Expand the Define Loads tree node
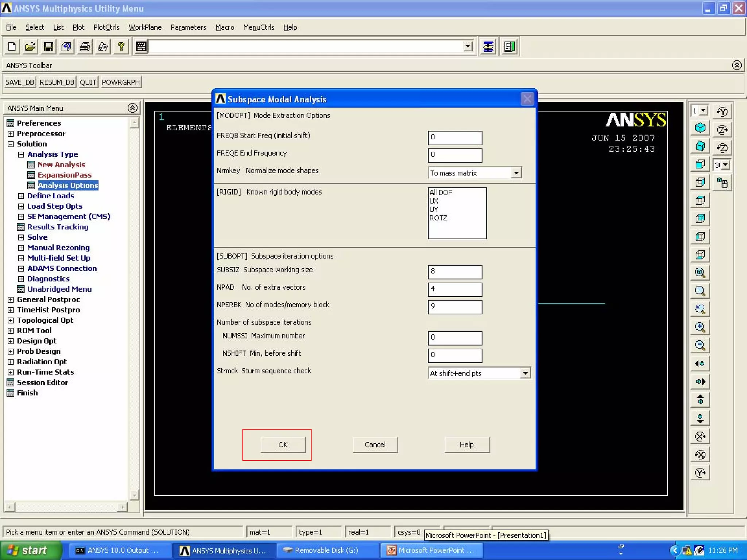The width and height of the screenshot is (747, 560). point(21,196)
